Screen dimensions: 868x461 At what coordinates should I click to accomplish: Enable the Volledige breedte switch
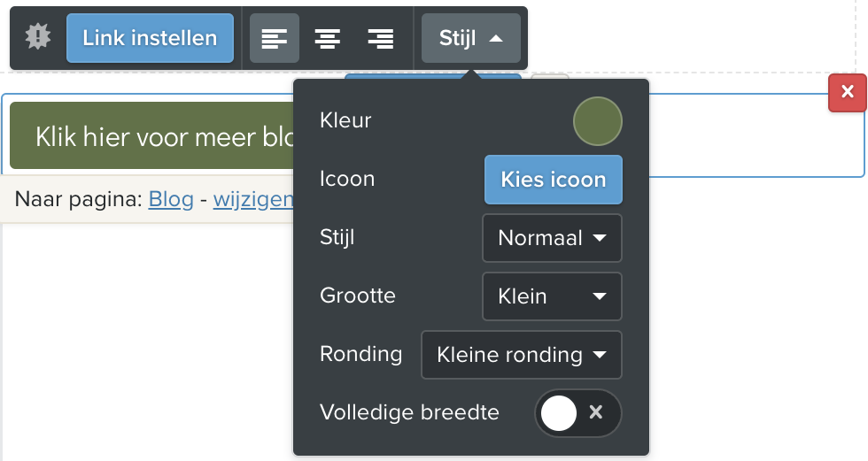point(578,413)
